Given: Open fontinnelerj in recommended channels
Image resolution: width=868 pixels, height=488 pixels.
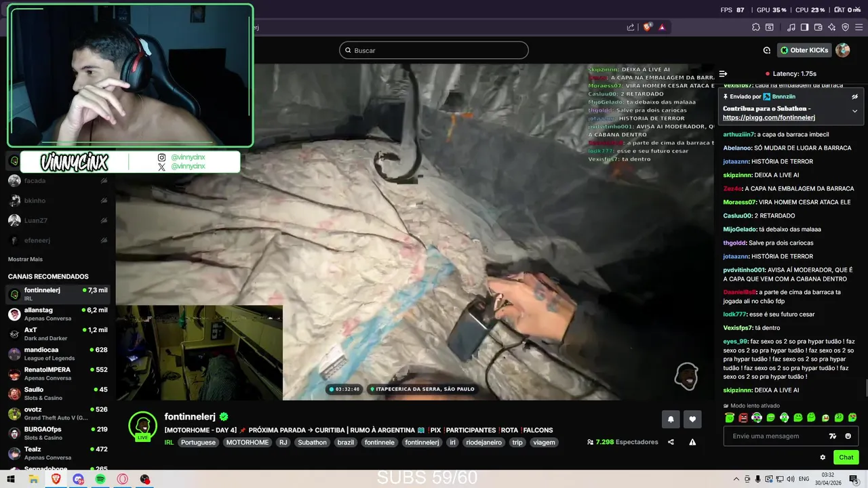Looking at the screenshot, I should pos(58,294).
